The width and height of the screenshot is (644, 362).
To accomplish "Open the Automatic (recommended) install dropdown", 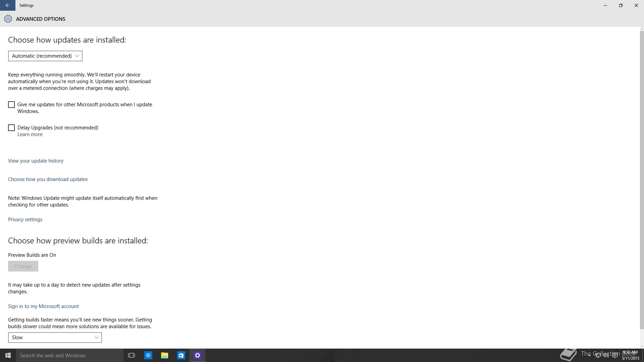I will point(45,56).
